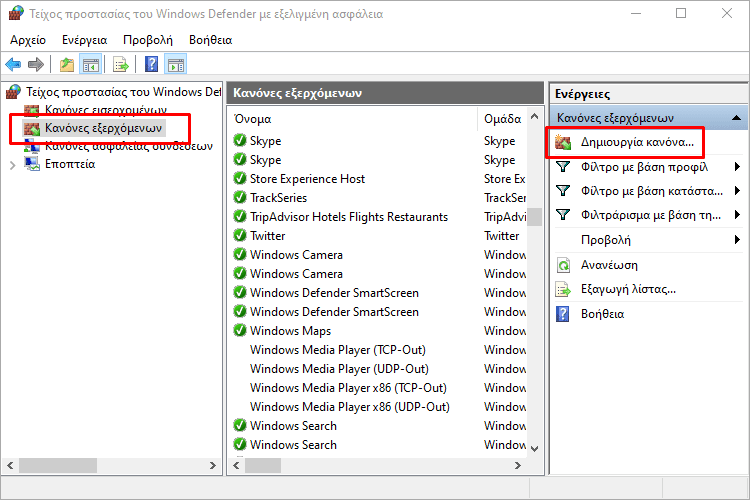Screen dimensions: 750x500
Task: Click rules list vertical scroll up arrow
Action: [535, 116]
